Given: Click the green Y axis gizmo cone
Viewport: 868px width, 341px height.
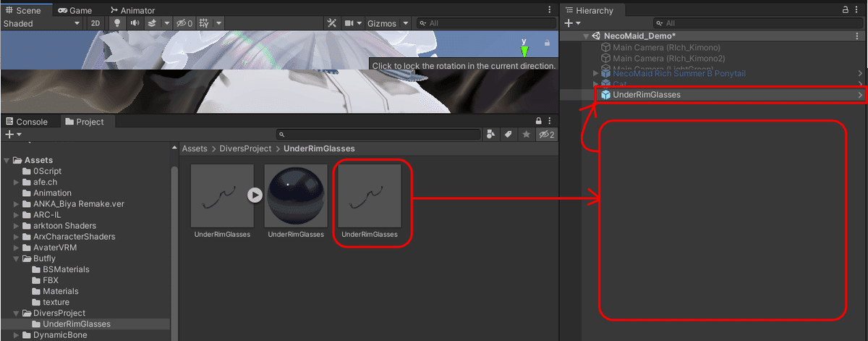Looking at the screenshot, I should click(524, 51).
